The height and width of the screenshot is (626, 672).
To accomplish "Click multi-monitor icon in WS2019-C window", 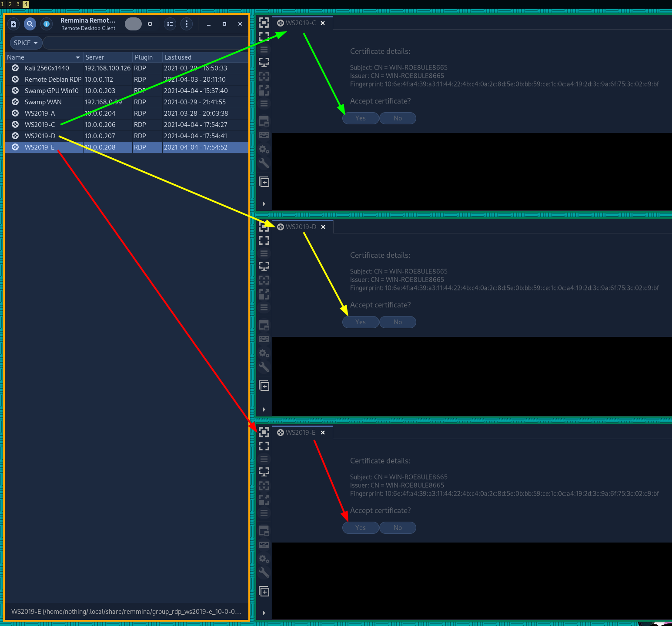I will coord(264,62).
